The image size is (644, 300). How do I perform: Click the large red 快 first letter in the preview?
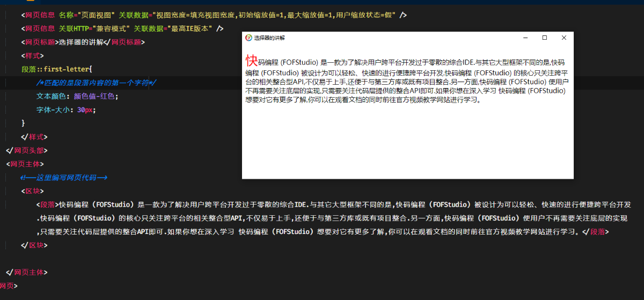click(252, 60)
